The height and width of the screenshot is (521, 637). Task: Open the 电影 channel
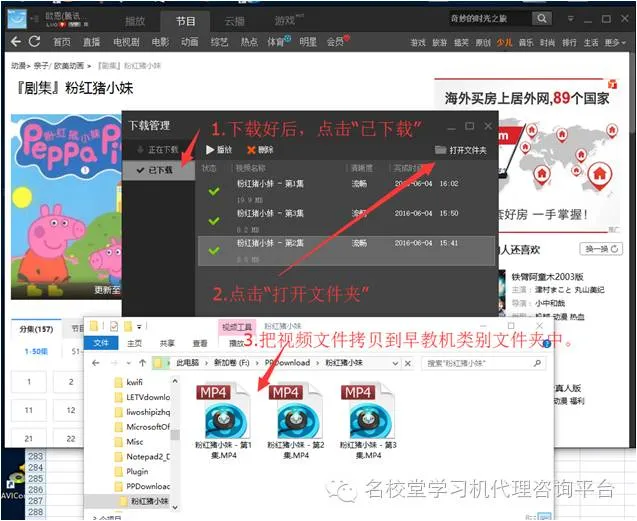pos(160,42)
